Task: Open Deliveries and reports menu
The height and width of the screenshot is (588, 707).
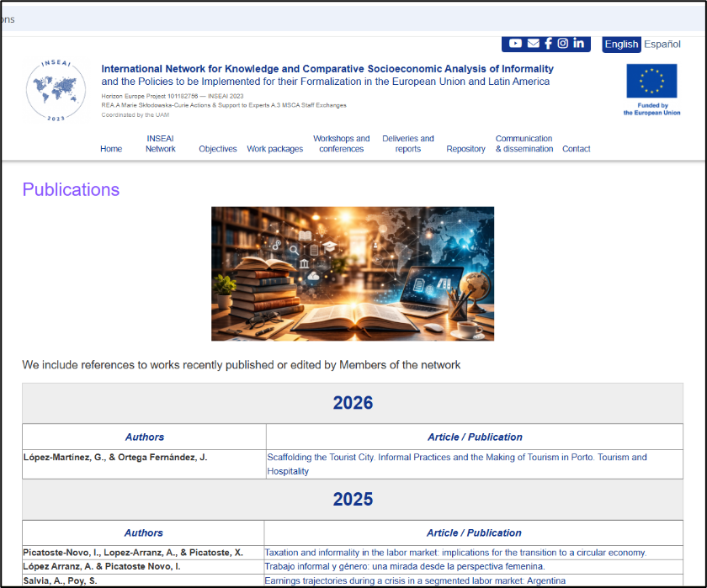Action: click(408, 144)
